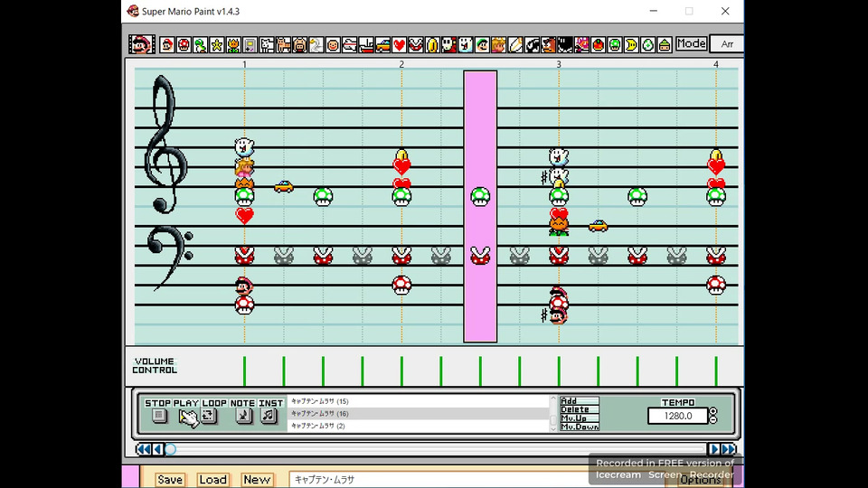Click the tempo value field 1280.0
Viewport: 868px width, 488px height.
pyautogui.click(x=677, y=416)
